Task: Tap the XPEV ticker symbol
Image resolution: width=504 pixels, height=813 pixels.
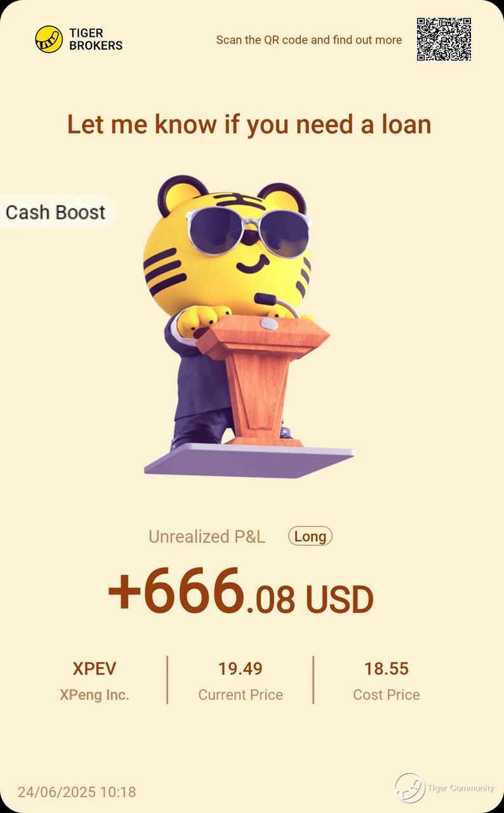Action: coord(95,669)
